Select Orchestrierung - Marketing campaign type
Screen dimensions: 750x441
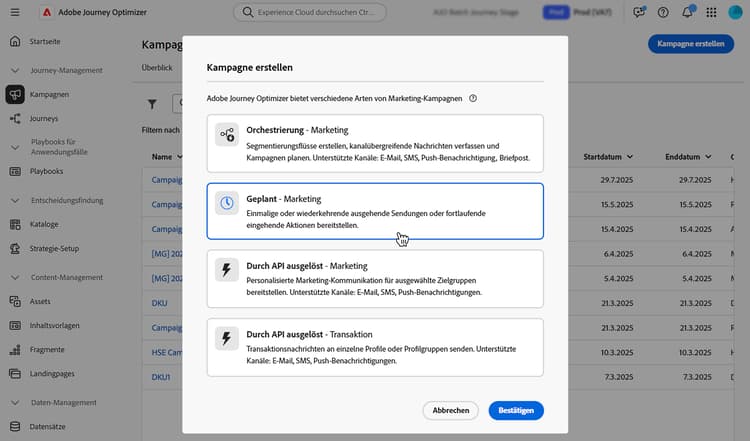tap(375, 143)
